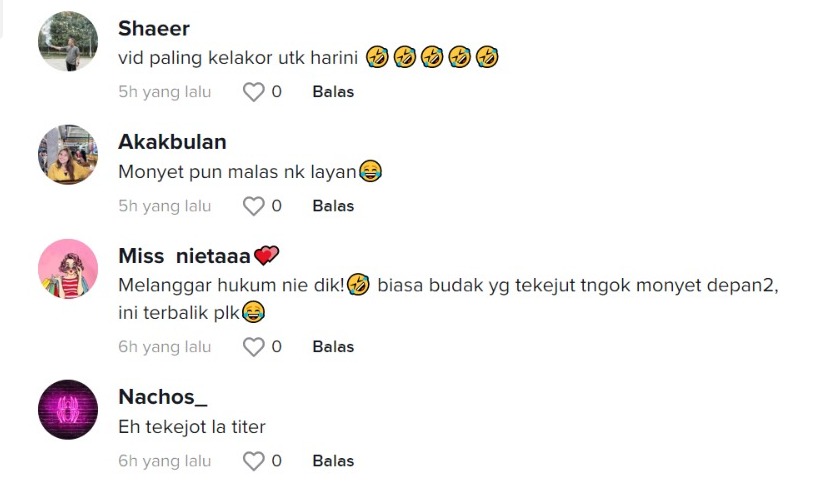Open the Shaeer username link

[153, 28]
